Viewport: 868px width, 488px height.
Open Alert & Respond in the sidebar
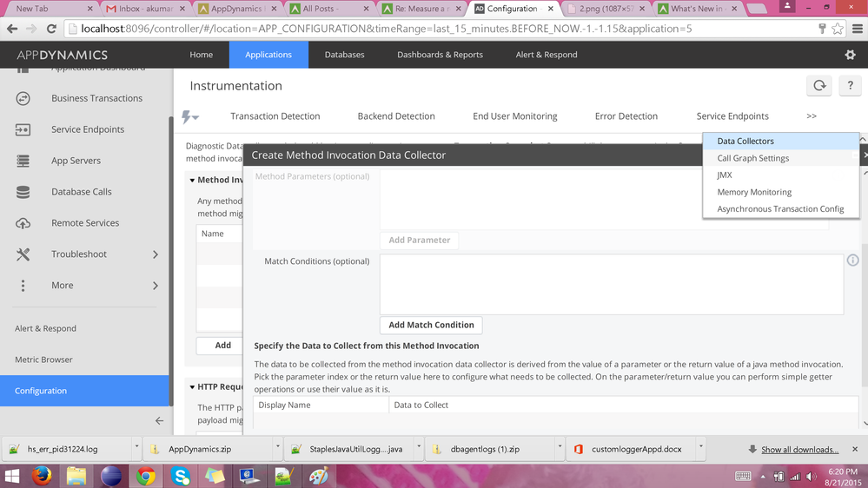[x=45, y=328]
